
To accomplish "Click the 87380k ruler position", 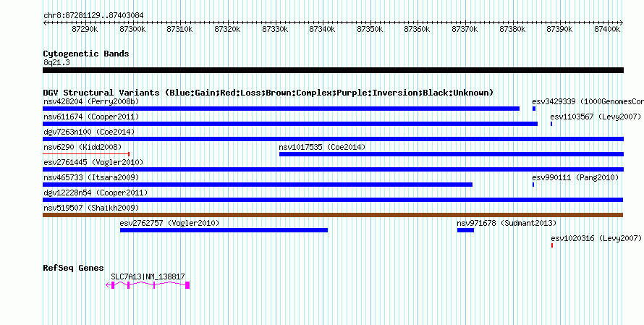I will (x=512, y=29).
